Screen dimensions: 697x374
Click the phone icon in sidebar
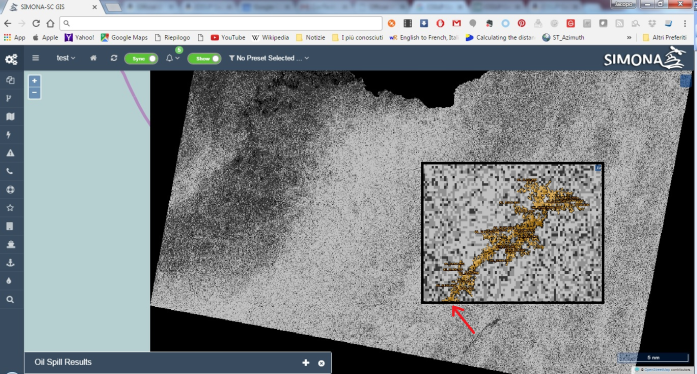coord(10,171)
